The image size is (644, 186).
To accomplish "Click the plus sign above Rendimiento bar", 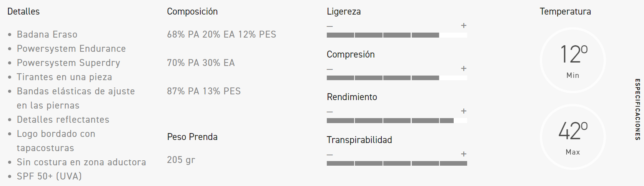I will click(x=464, y=111).
